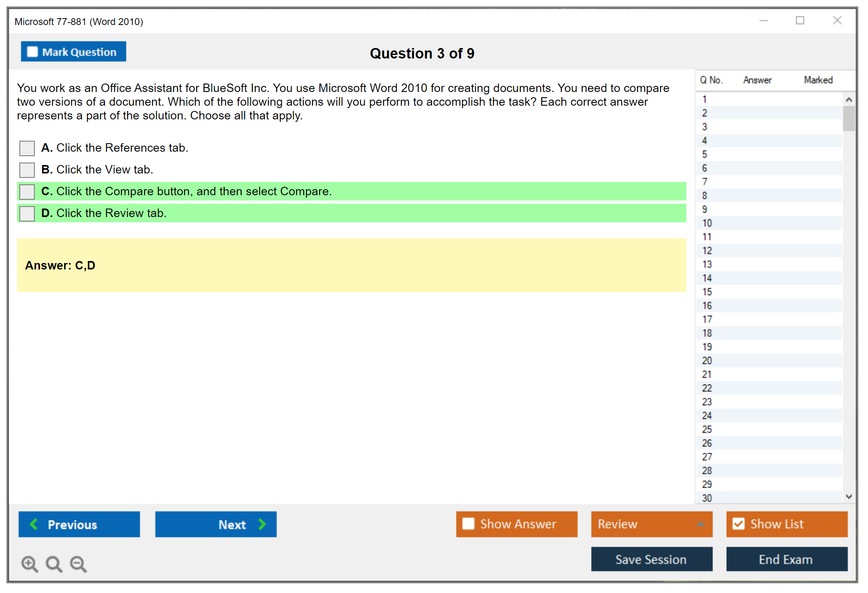Check answer option A References tab
Screen dimensions: 868x593
(27, 148)
